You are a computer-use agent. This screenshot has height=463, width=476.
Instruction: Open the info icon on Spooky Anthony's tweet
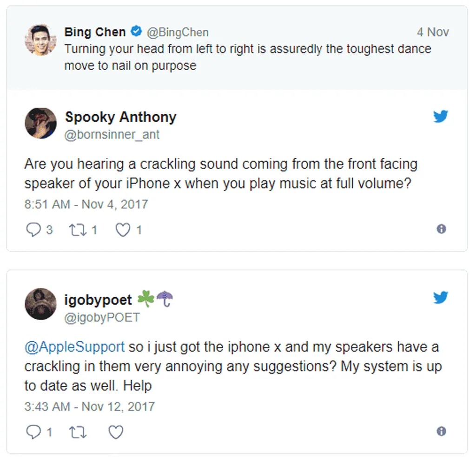tap(441, 229)
